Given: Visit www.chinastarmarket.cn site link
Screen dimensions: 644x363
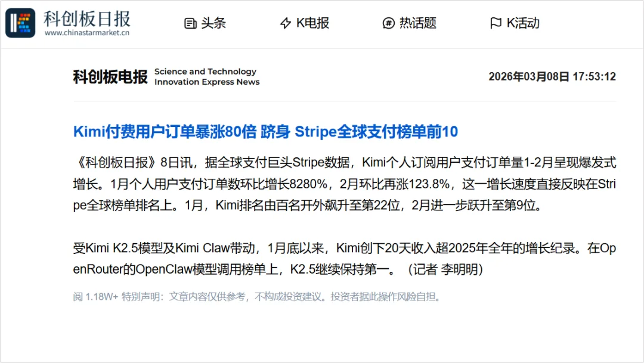Looking at the screenshot, I should tap(86, 33).
